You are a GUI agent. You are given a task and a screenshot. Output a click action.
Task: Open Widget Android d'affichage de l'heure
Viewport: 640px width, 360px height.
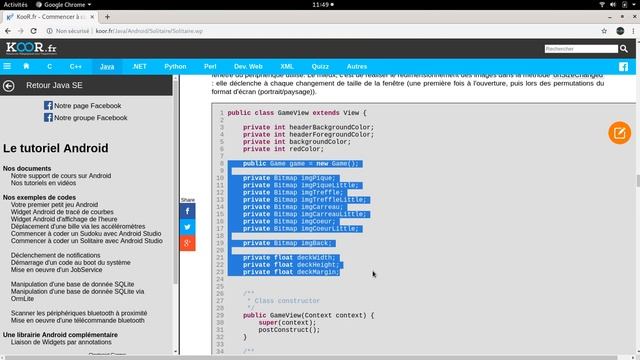coord(64,219)
